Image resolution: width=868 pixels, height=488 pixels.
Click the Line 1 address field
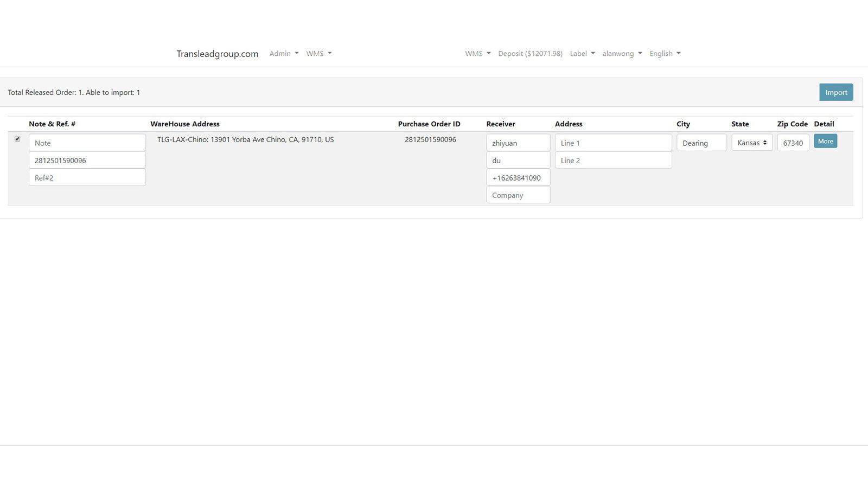point(613,143)
